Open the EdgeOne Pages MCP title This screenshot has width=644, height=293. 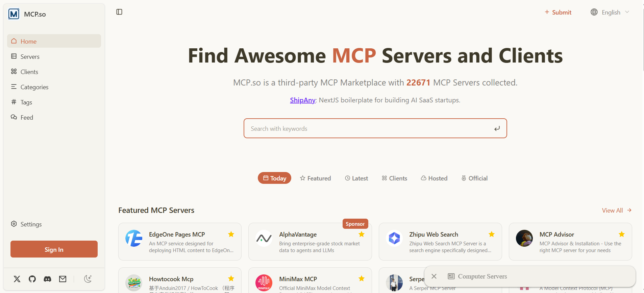[177, 234]
